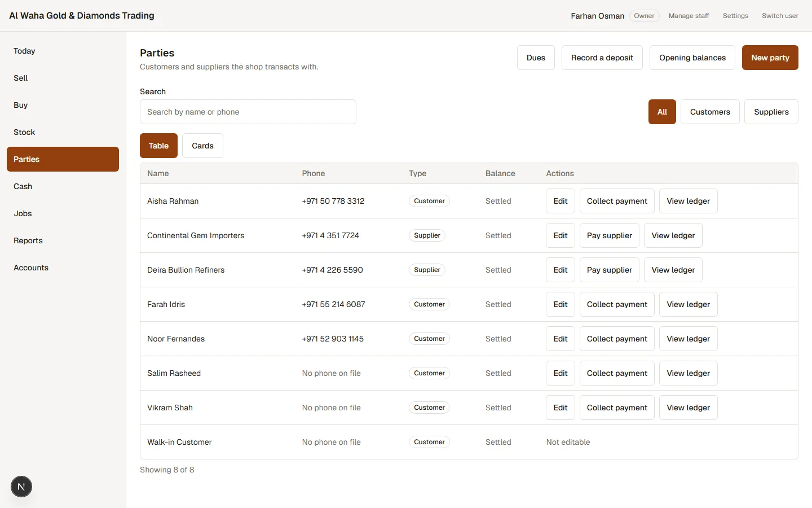Collect payment from Noor Fernandes
Image resolution: width=812 pixels, height=508 pixels.
617,339
